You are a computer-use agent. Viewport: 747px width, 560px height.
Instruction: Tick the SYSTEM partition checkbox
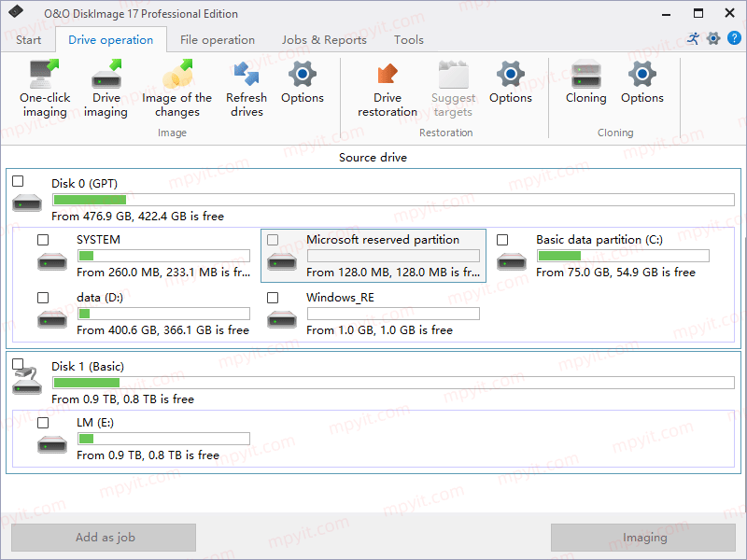coord(43,240)
